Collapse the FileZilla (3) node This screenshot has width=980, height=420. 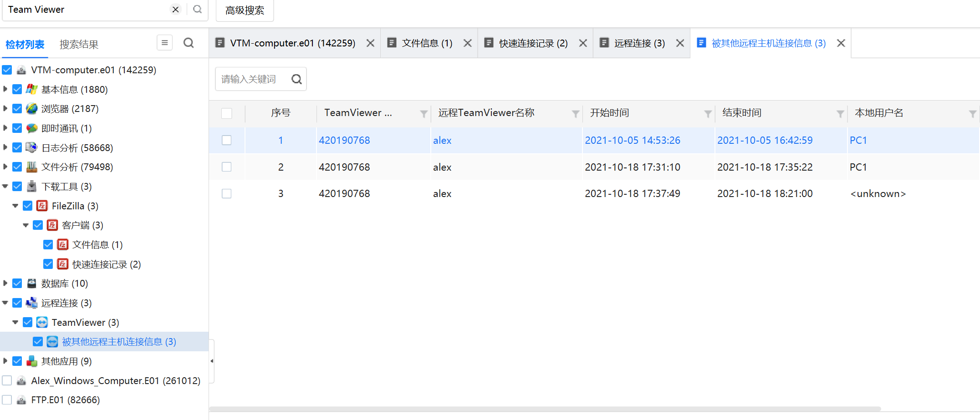(15, 206)
